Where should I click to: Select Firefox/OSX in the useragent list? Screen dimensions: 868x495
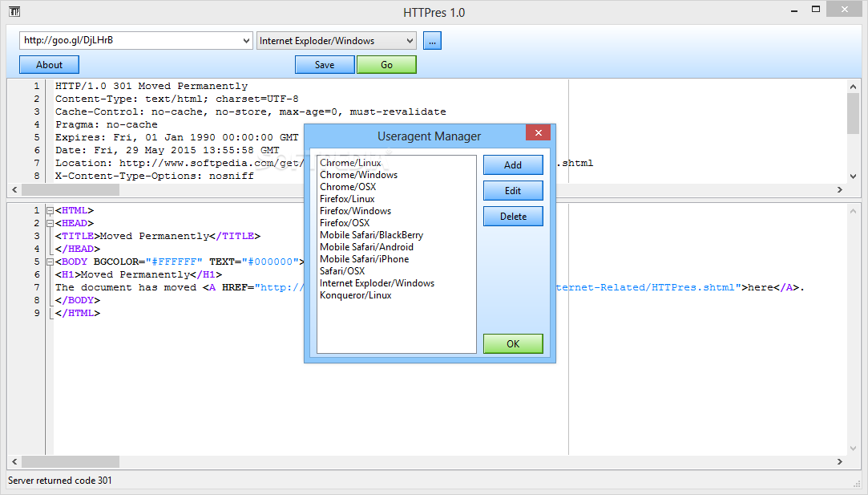(x=345, y=223)
